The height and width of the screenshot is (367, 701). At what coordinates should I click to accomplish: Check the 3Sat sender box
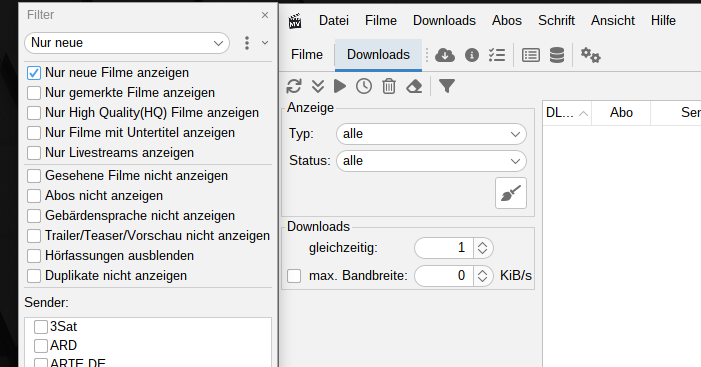tap(41, 327)
